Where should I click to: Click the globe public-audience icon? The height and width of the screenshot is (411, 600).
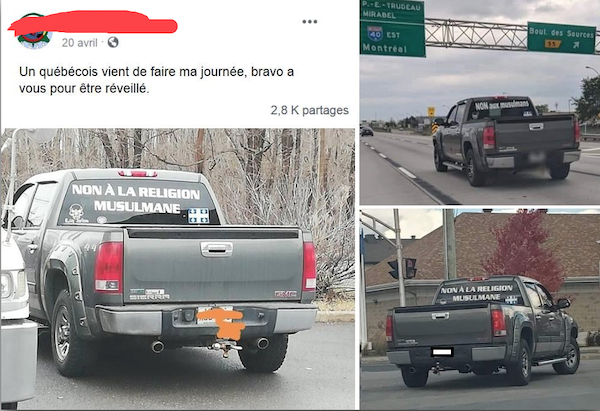click(x=113, y=42)
